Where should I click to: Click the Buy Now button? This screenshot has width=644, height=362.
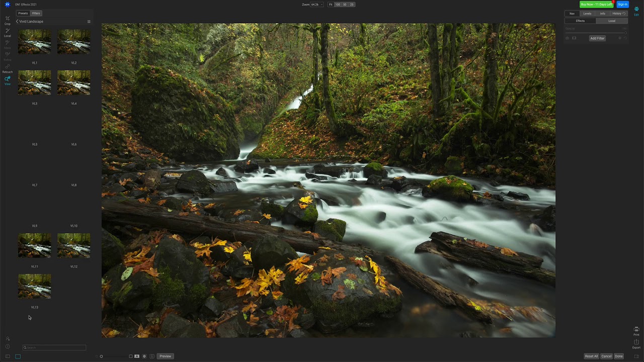(596, 4)
